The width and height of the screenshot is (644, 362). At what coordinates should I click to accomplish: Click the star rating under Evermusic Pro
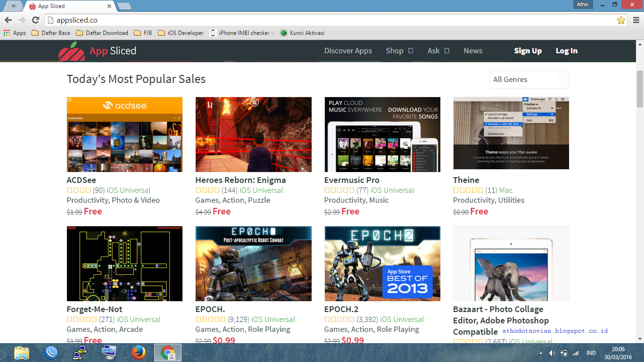coord(339,190)
